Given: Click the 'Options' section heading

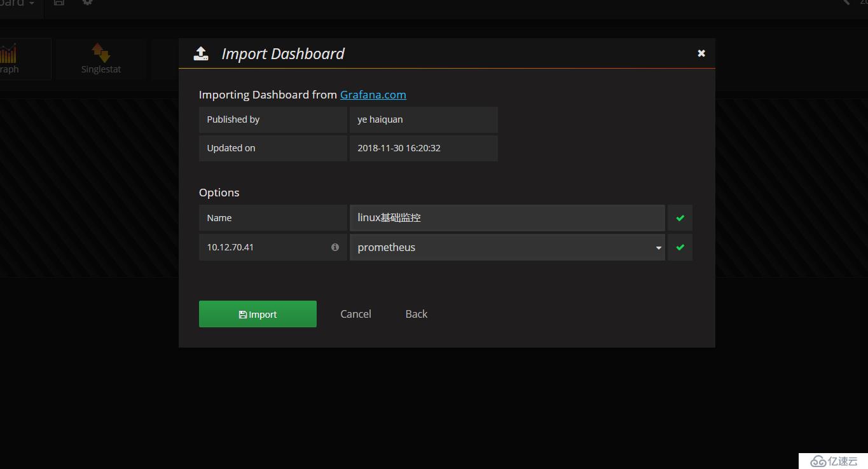Looking at the screenshot, I should click(219, 193).
